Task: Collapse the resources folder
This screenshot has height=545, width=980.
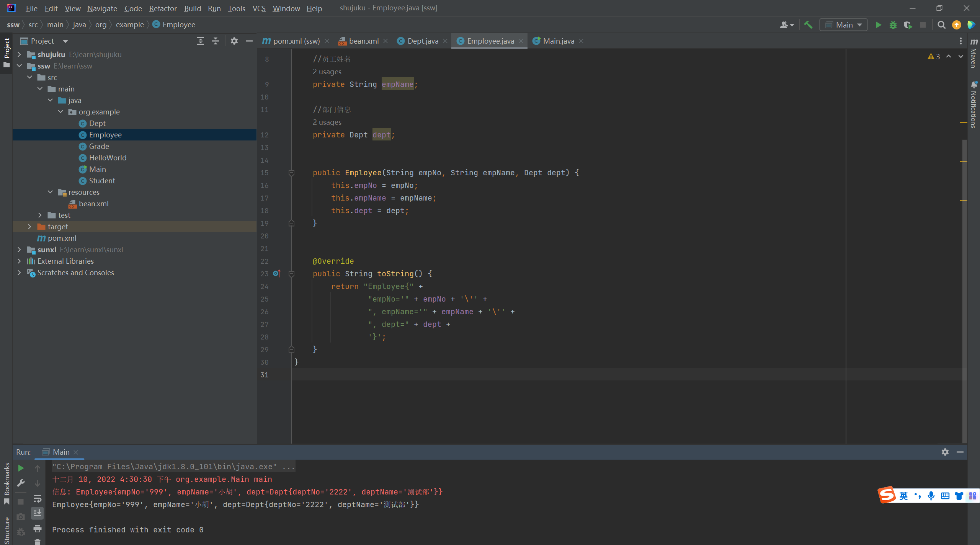Action: [x=50, y=192]
